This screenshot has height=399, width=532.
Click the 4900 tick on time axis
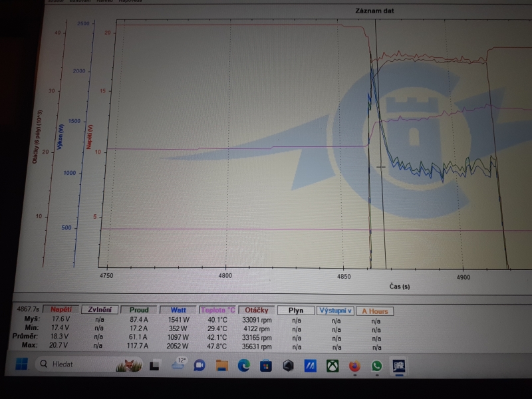pos(464,277)
